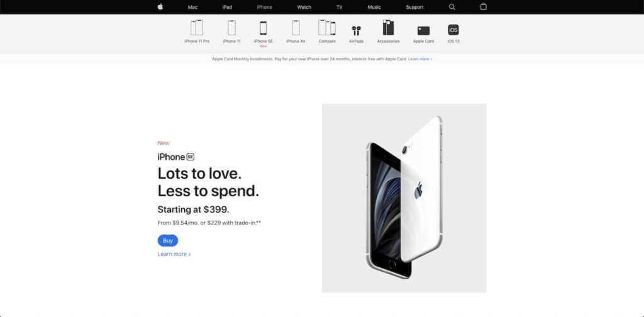
Task: Go to the Mac menu item
Action: point(192,7)
